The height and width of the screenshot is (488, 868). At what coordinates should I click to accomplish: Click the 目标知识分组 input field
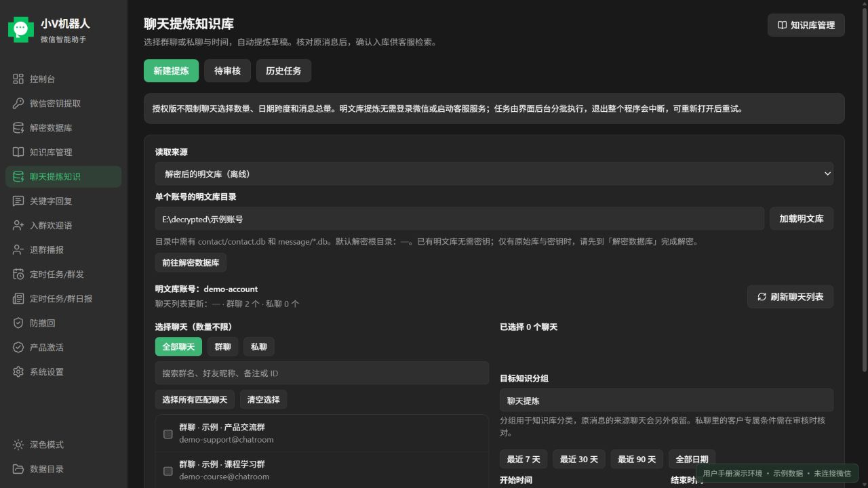667,401
